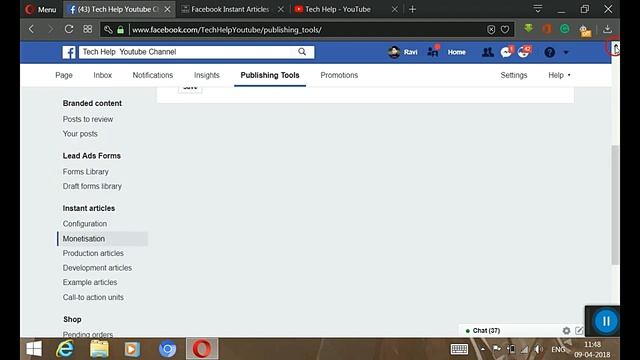Select the Publishing Tools tab
This screenshot has height=360, width=640.
[270, 75]
